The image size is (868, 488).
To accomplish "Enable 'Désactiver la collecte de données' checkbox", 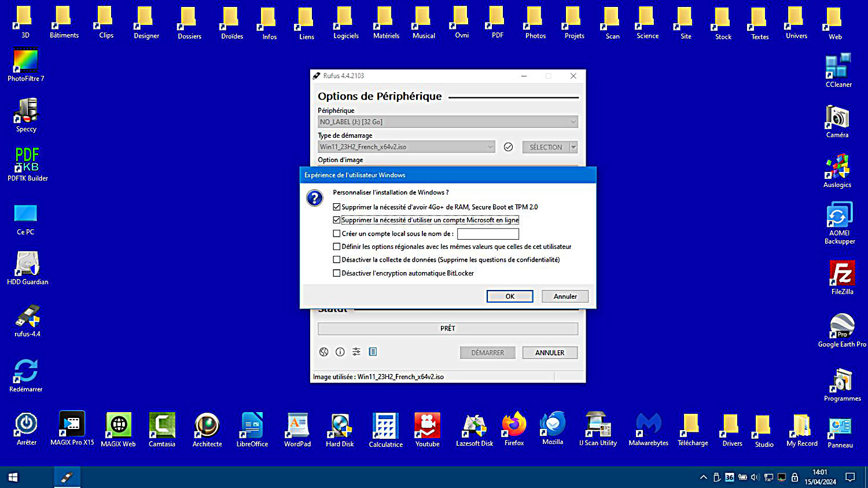I will coord(337,260).
